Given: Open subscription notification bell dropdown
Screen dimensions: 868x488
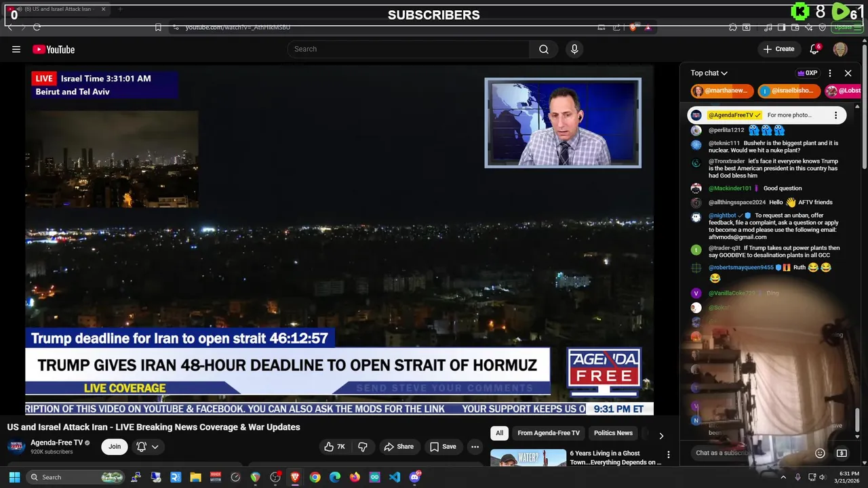Looking at the screenshot, I should pyautogui.click(x=148, y=447).
